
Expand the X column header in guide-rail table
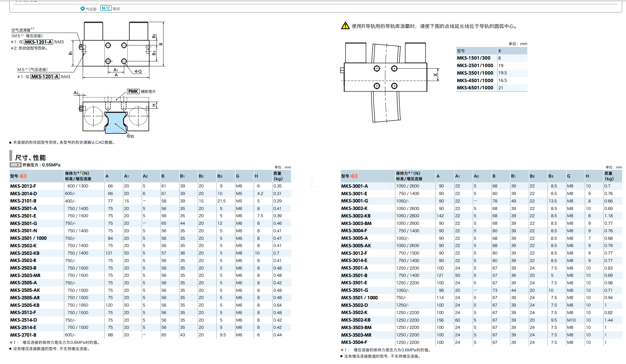(x=500, y=51)
